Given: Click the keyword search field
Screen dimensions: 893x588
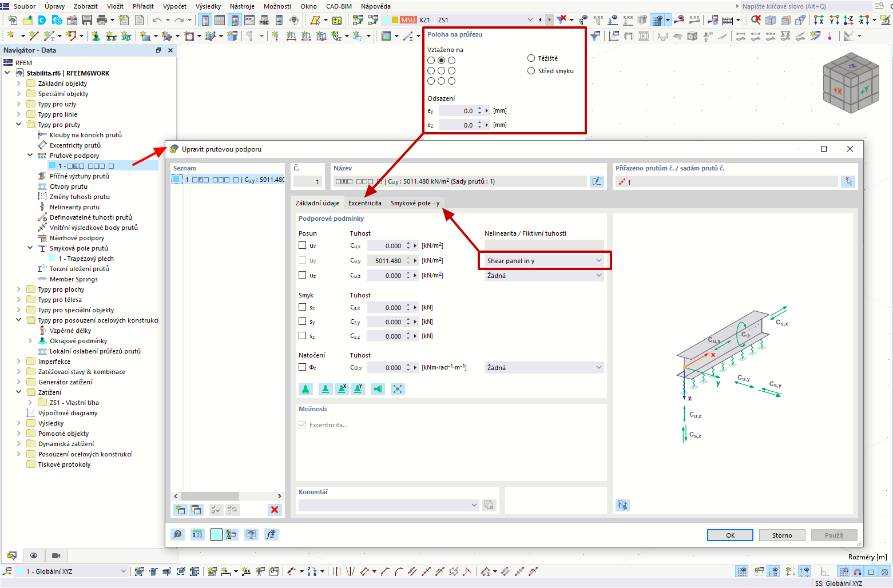Looking at the screenshot, I should (806, 6).
